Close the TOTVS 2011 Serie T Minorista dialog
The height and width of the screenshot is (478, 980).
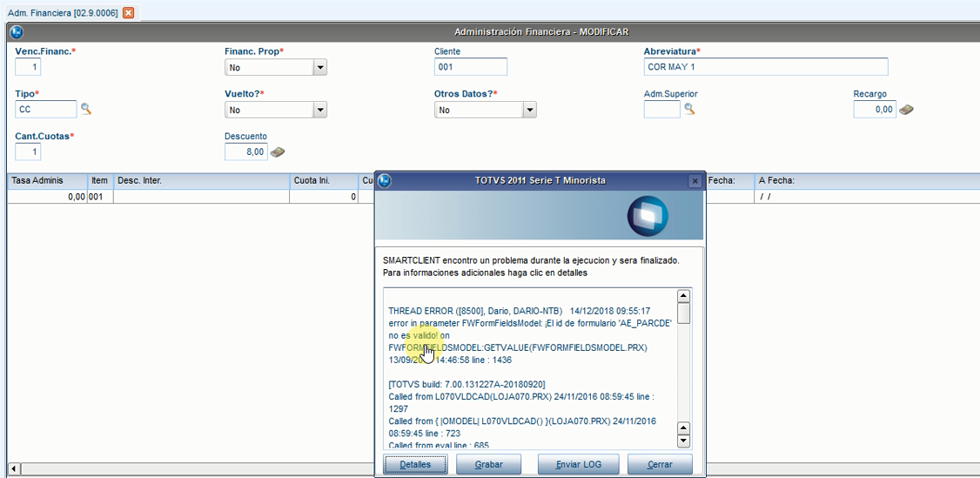tap(695, 180)
